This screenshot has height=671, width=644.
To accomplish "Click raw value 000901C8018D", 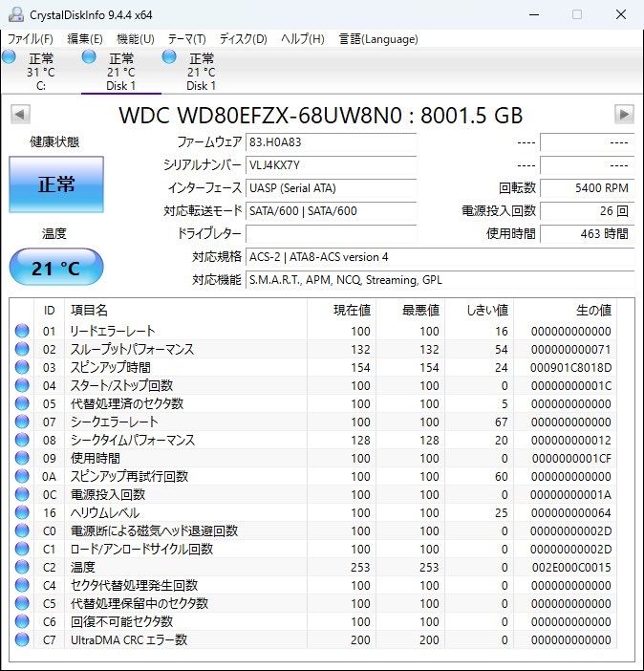I will [x=570, y=368].
